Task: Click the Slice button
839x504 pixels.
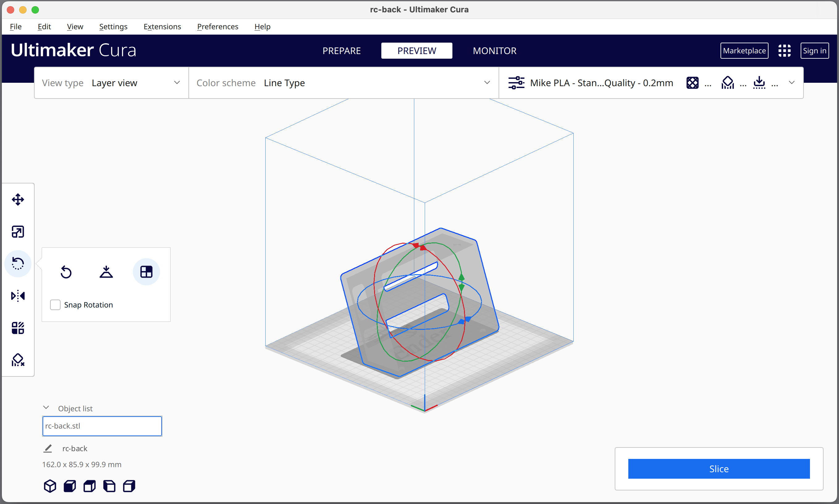Action: [719, 469]
